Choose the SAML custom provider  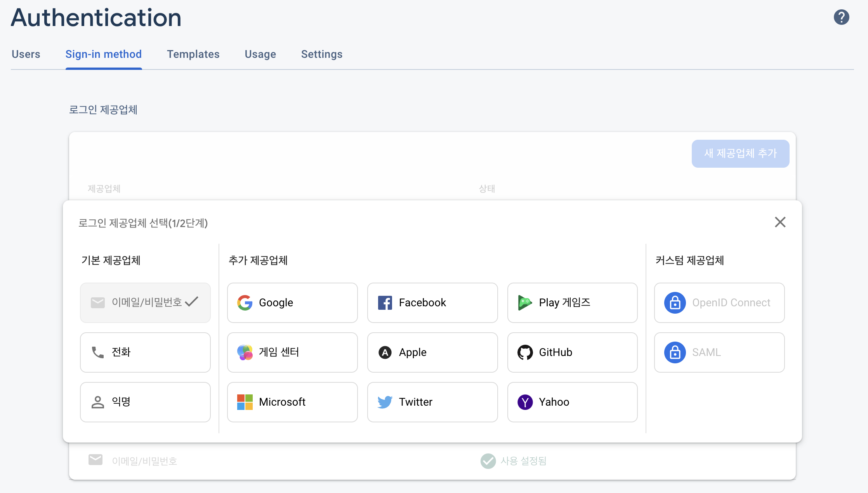tap(719, 352)
